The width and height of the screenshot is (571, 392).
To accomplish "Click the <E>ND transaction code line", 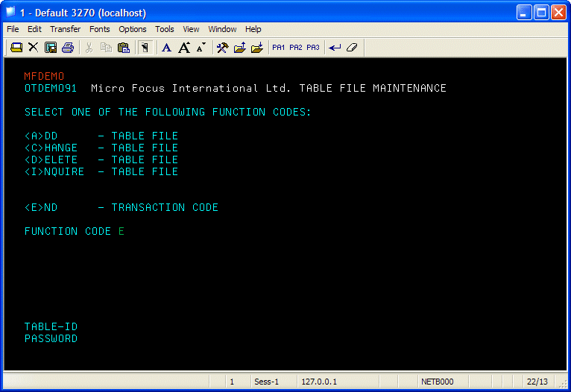I will (122, 207).
